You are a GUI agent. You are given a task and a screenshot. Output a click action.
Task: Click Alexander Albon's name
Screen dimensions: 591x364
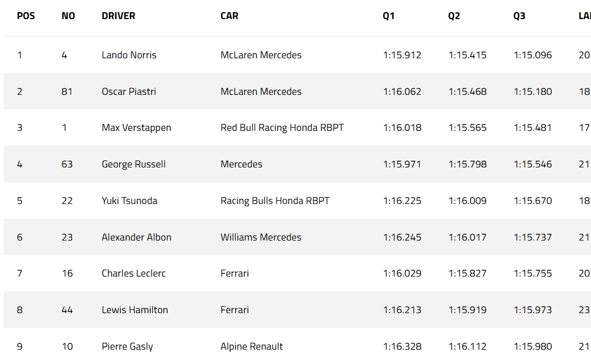click(136, 237)
